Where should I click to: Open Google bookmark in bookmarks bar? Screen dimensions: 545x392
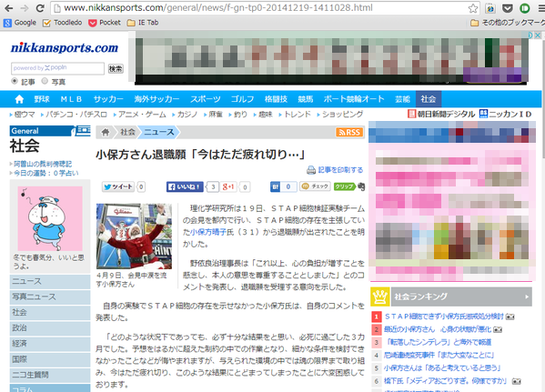20,23
